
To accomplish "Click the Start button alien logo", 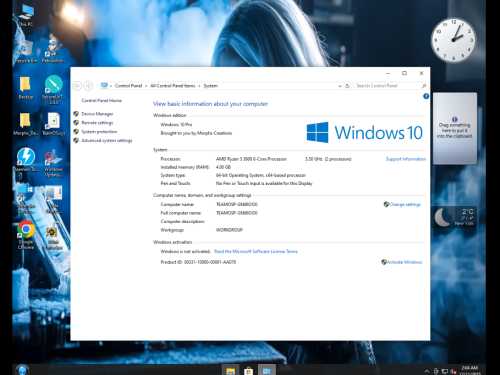I will point(22,370).
